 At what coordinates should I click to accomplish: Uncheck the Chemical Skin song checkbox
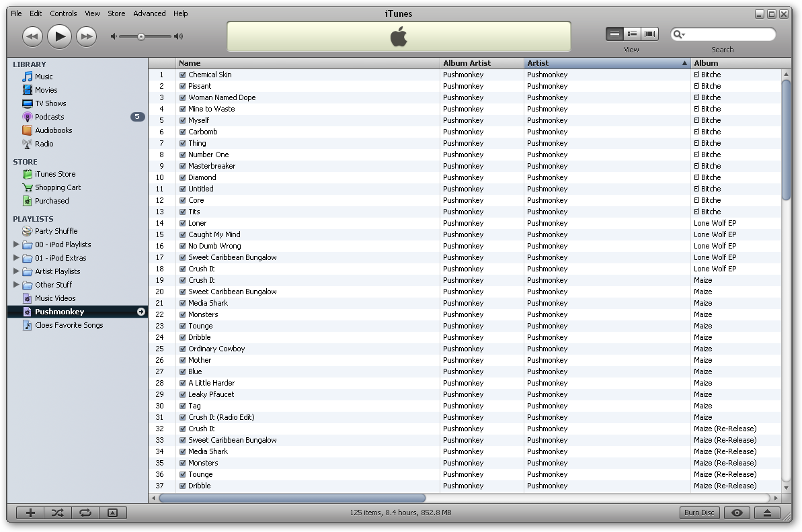183,75
